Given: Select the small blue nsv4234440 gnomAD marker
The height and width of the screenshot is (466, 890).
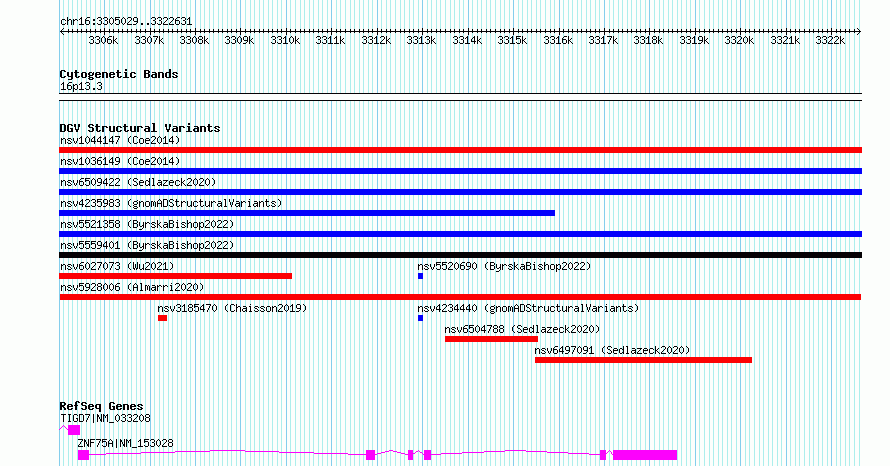Looking at the screenshot, I should (x=421, y=318).
